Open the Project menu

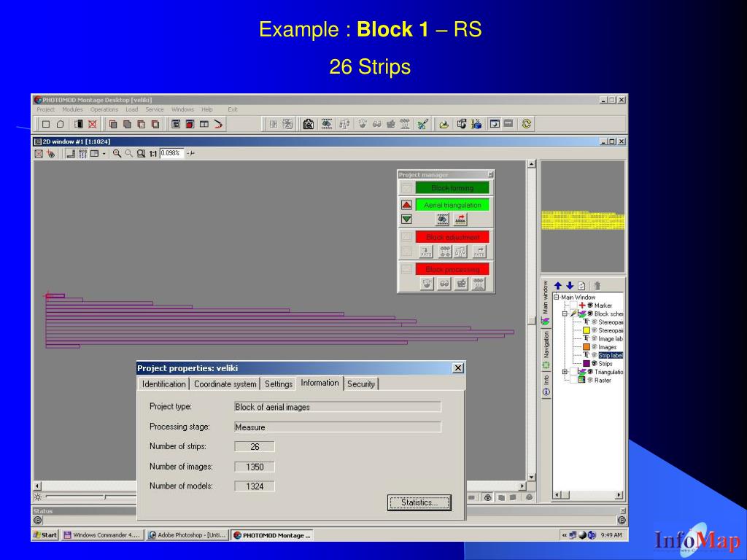click(46, 109)
